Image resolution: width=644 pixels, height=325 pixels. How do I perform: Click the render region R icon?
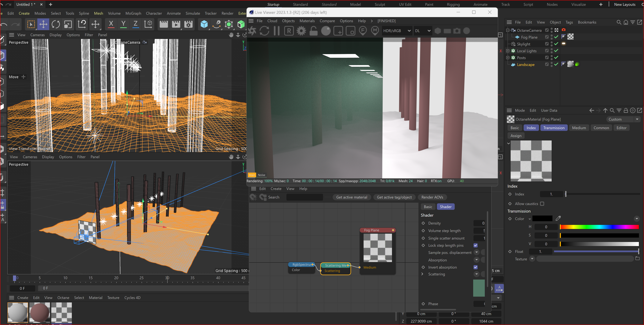coord(289,31)
